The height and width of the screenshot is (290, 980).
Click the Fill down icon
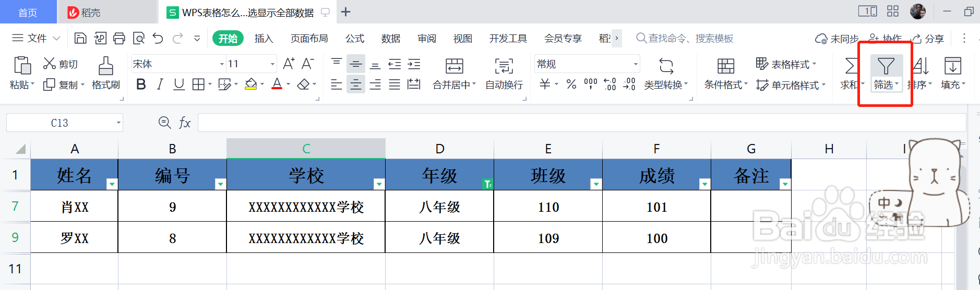point(953,66)
